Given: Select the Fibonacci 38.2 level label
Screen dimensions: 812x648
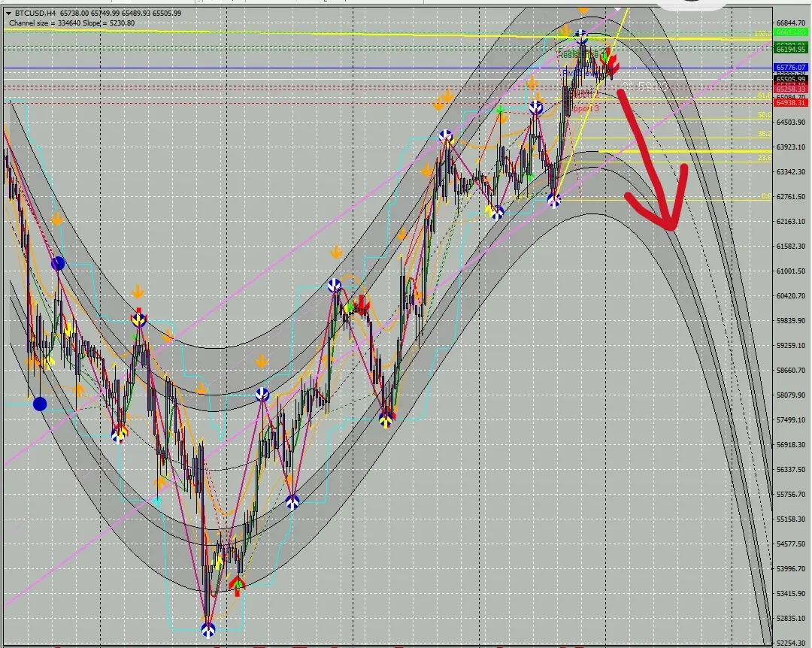Looking at the screenshot, I should pyautogui.click(x=764, y=134).
